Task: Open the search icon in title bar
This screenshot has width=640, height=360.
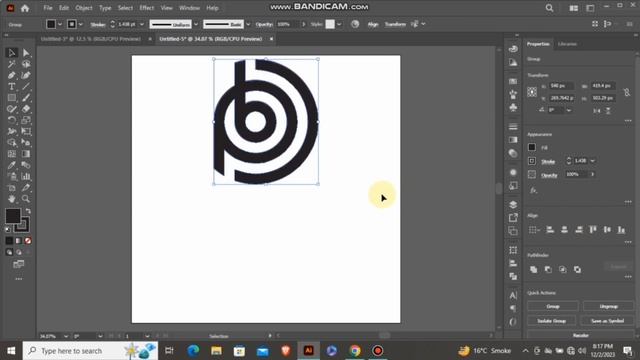Action: coord(549,8)
